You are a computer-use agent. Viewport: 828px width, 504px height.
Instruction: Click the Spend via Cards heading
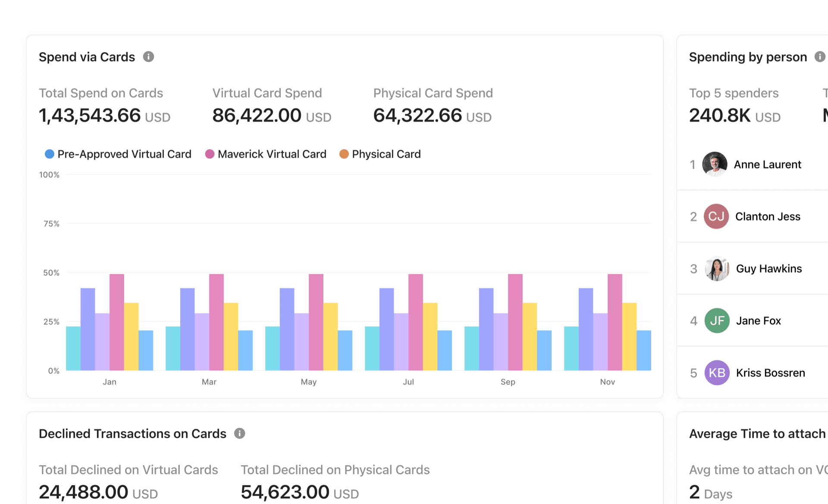87,57
